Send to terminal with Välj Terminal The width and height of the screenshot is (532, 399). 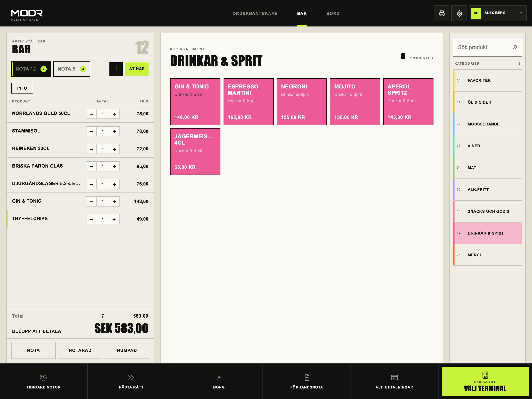pos(485,381)
